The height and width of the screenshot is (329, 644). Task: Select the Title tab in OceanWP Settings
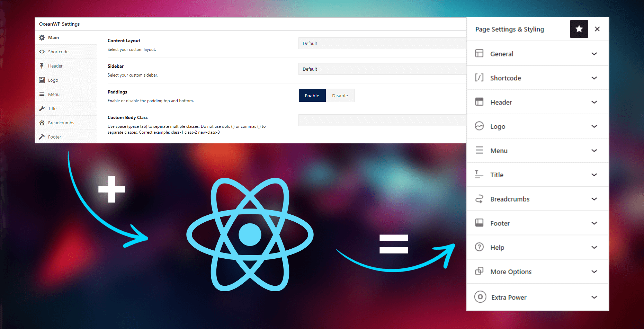coord(66,108)
